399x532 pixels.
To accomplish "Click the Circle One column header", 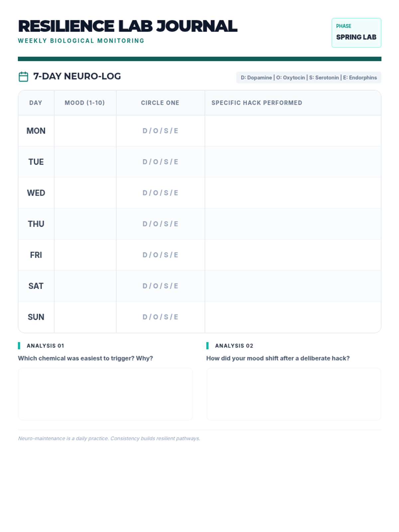I will (x=160, y=103).
